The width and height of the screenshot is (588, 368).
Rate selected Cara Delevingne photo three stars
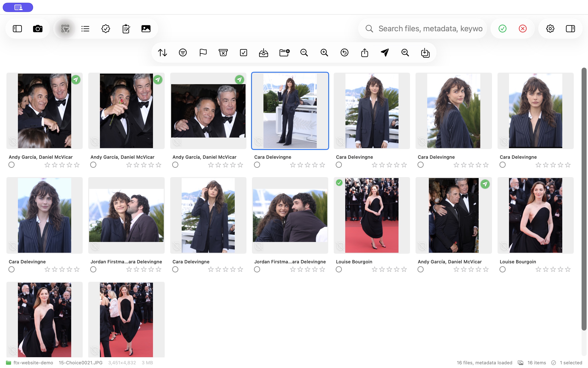point(308,165)
